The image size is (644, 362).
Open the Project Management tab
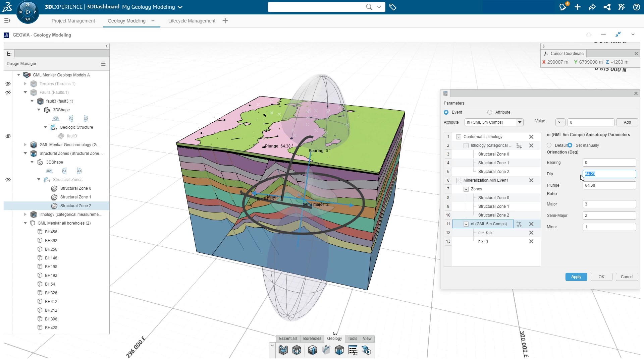click(x=73, y=21)
